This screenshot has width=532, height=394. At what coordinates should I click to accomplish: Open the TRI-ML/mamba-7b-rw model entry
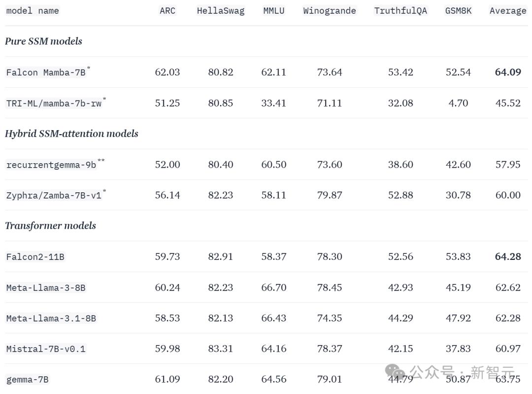click(x=54, y=103)
